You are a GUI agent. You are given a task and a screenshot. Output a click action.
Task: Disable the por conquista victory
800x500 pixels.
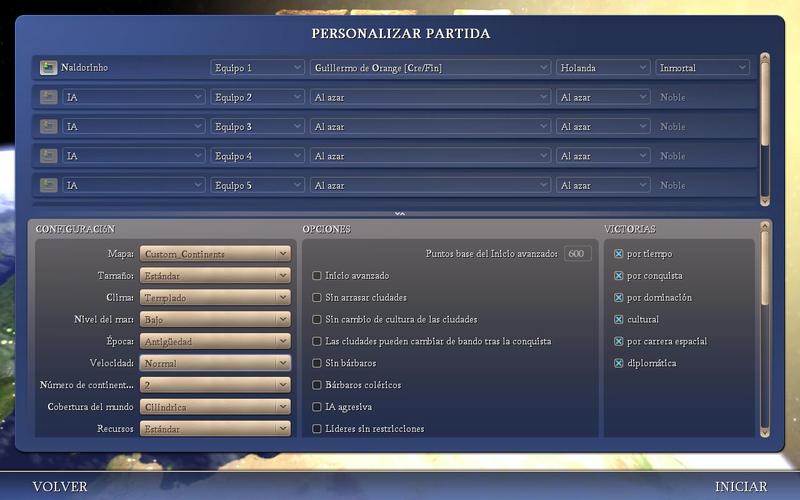click(618, 276)
